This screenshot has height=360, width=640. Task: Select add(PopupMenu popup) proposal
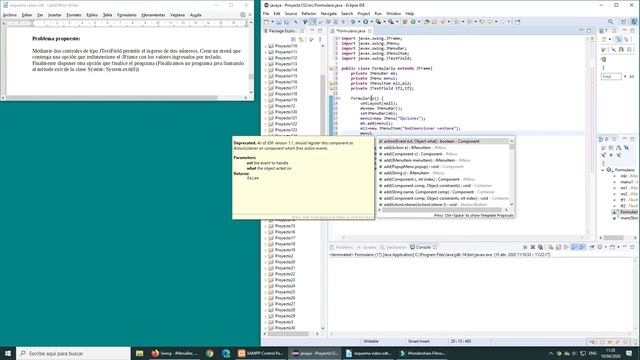click(x=443, y=167)
